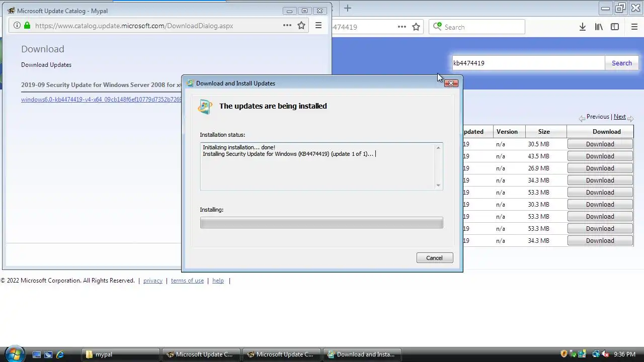Viewport: 644px width, 362px height.
Task: Click the catalog Search button
Action: (621, 63)
